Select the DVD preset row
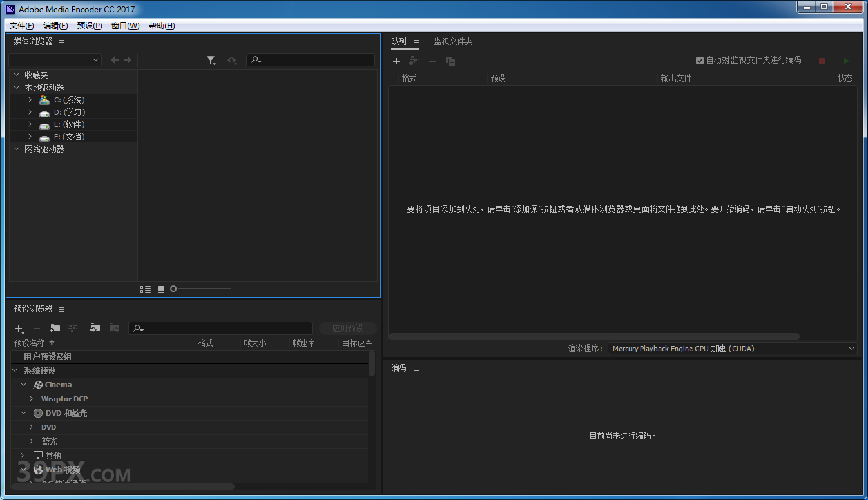Viewport: 868px width, 500px height. [189, 427]
